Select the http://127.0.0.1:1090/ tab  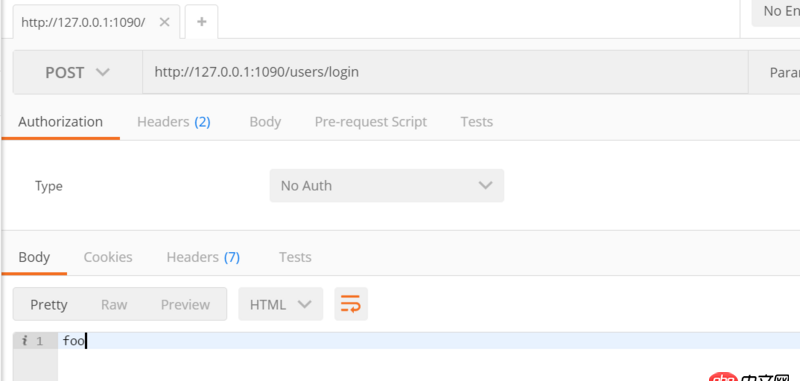[83, 22]
